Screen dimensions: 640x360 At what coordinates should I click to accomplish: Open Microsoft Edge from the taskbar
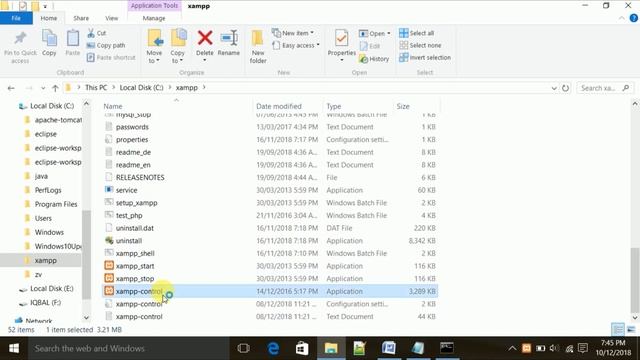coord(273,348)
